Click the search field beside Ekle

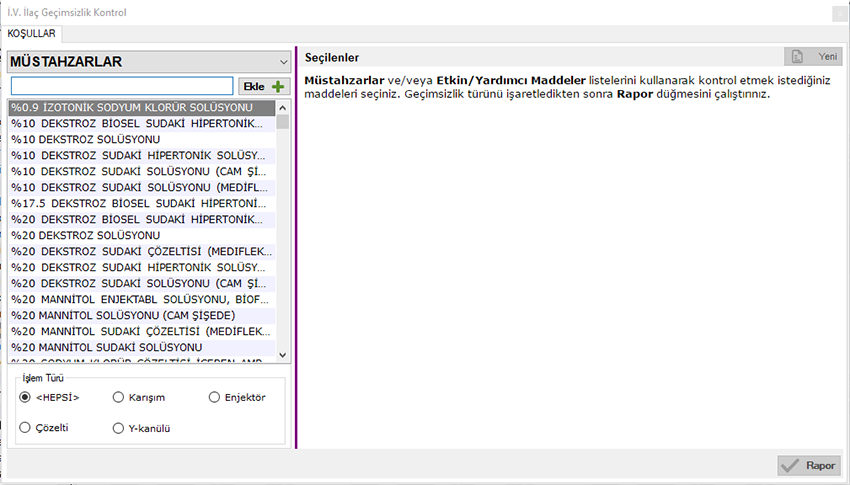coord(121,87)
